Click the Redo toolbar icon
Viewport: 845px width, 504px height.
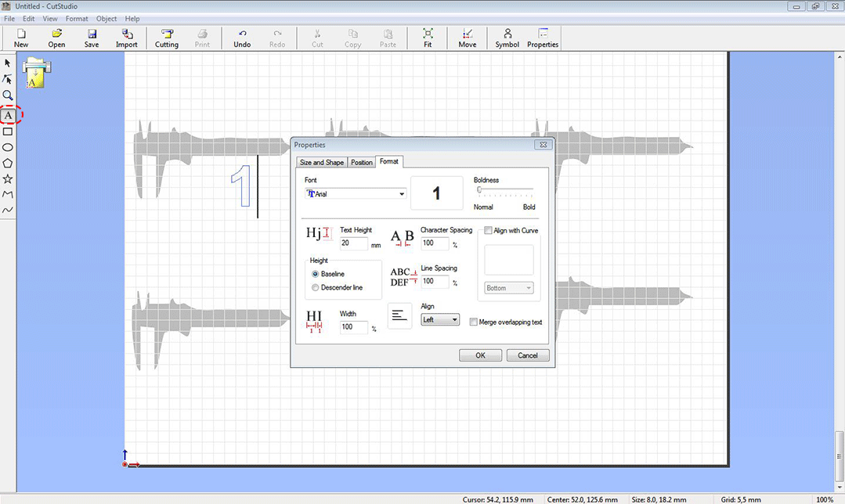pyautogui.click(x=277, y=38)
